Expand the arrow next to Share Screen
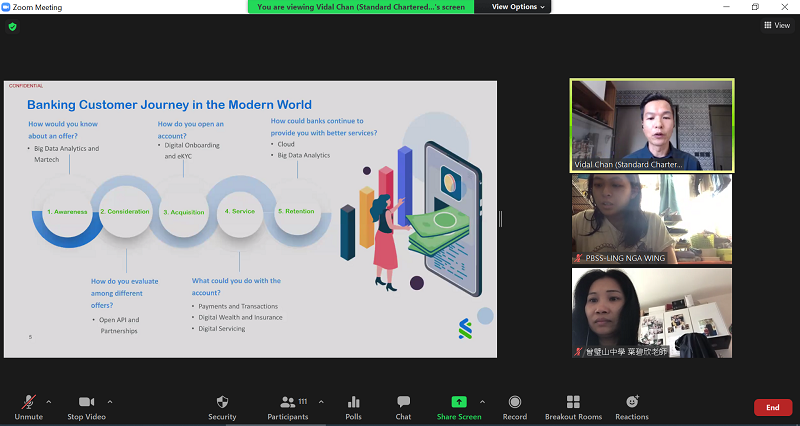This screenshot has height=426, width=800. 482,401
